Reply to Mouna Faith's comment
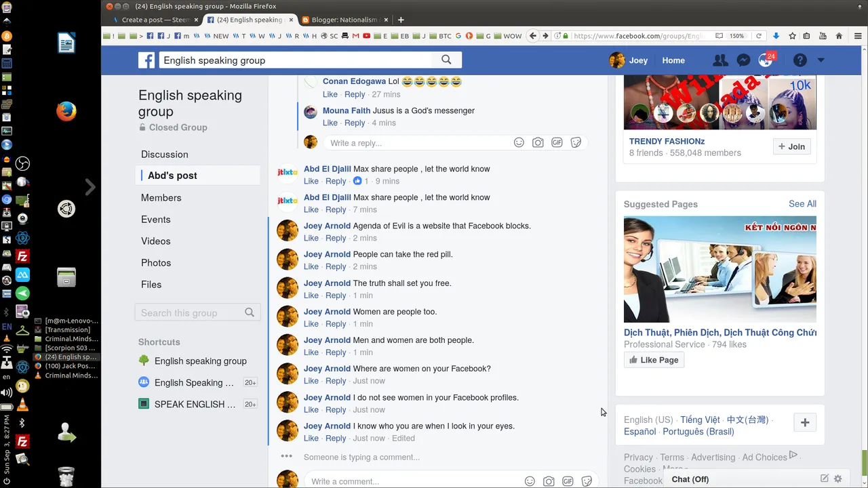868x488 pixels. click(355, 123)
